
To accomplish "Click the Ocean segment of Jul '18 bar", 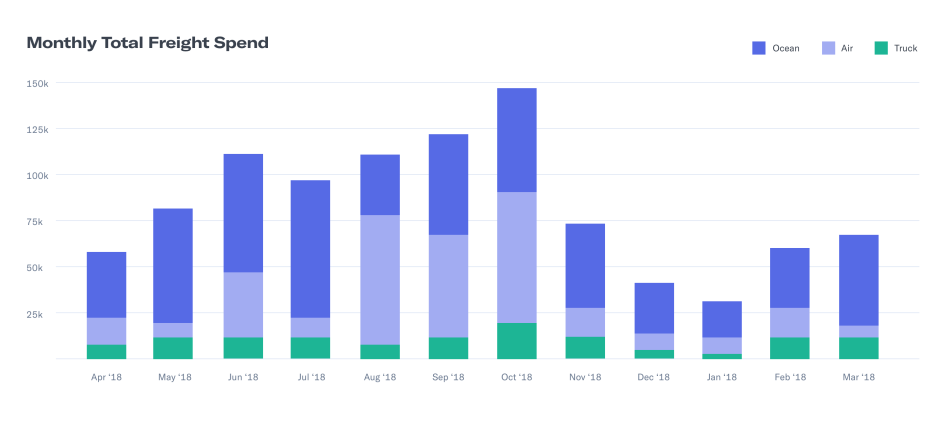I will pos(310,248).
